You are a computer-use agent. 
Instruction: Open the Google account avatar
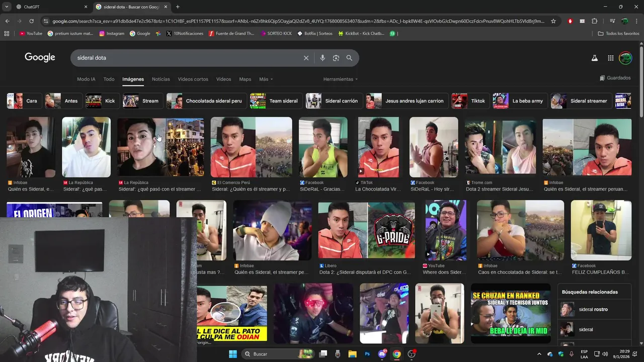point(625,58)
